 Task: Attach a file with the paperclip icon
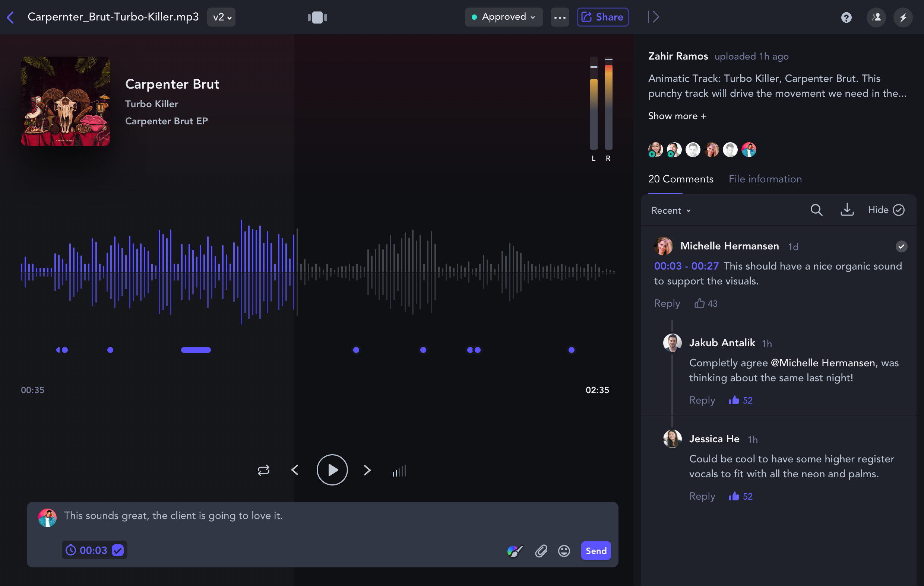tap(541, 551)
